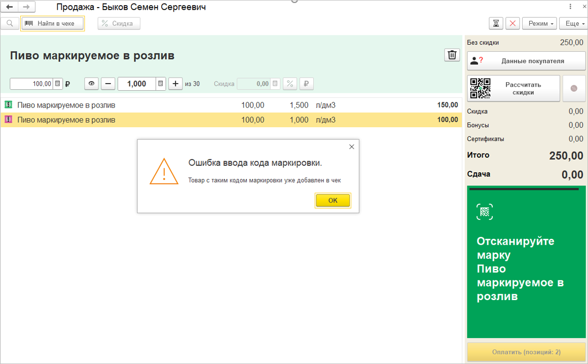The width and height of the screenshot is (588, 364).
Task: Click Рассчитать скидки with QR icon
Action: (513, 88)
